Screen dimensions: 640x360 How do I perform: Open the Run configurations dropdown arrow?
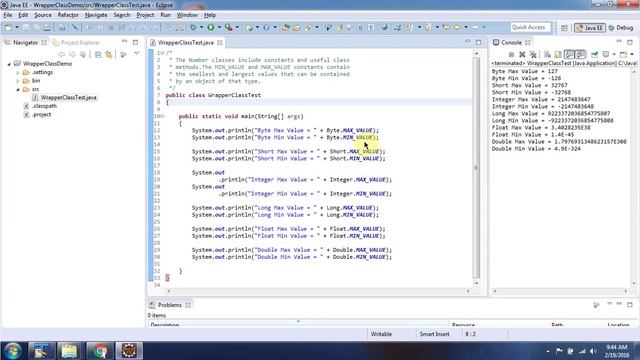(x=219, y=27)
